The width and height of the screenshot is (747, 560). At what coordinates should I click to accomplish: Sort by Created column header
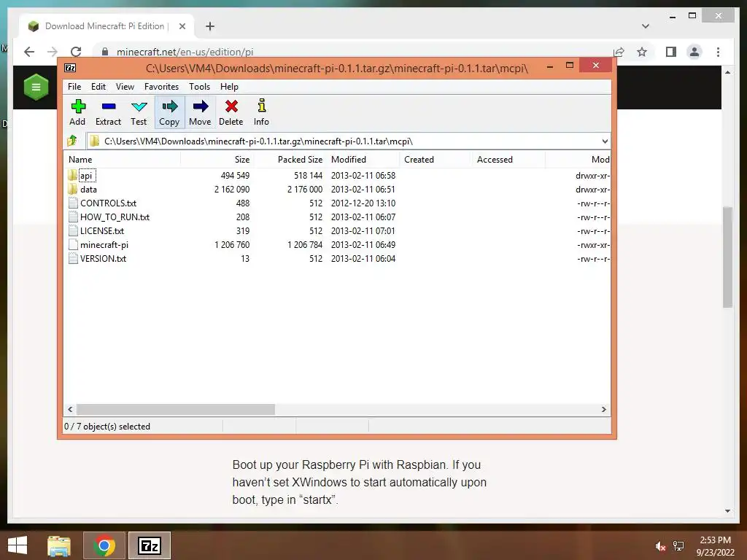[x=436, y=160]
